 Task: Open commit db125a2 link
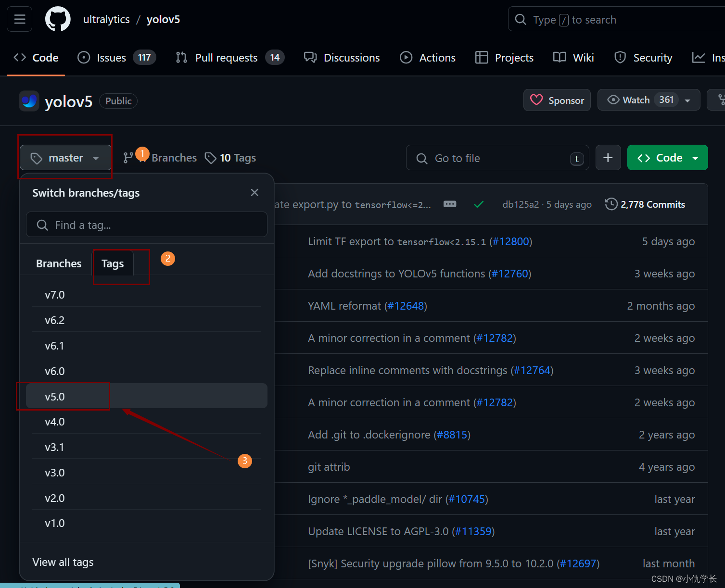[521, 204]
